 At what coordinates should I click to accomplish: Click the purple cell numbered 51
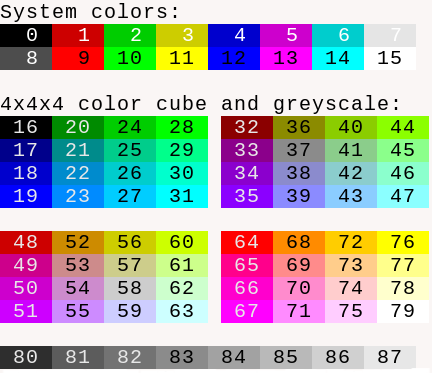[26, 311]
